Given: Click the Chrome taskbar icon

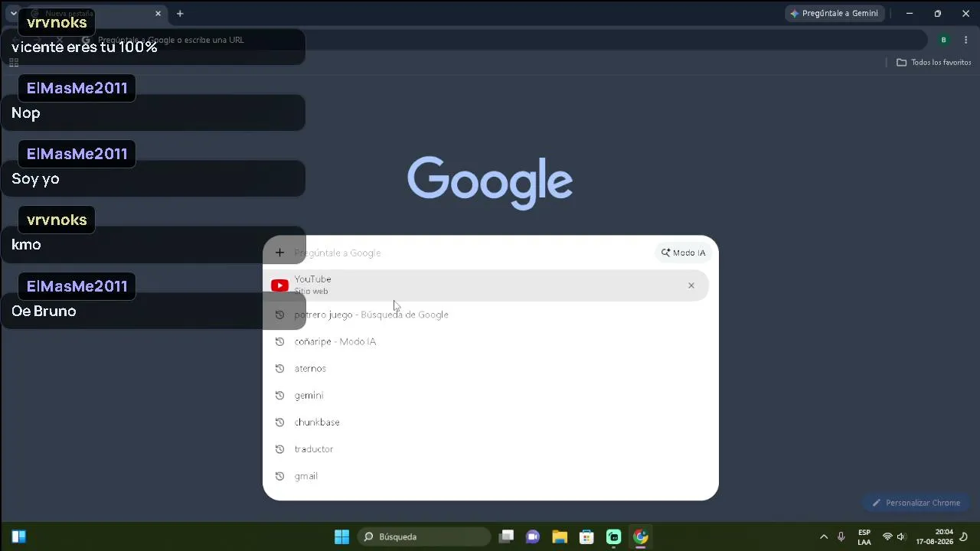Looking at the screenshot, I should (x=641, y=536).
